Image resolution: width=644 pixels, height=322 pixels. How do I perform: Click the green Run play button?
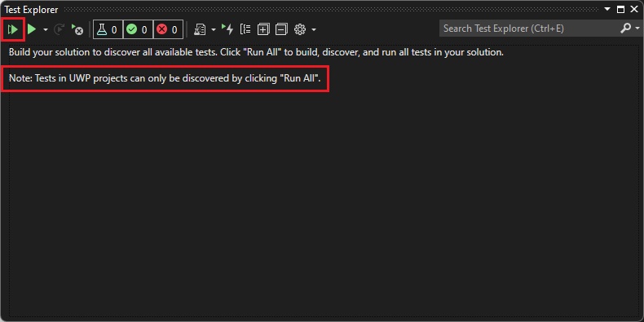click(x=32, y=29)
